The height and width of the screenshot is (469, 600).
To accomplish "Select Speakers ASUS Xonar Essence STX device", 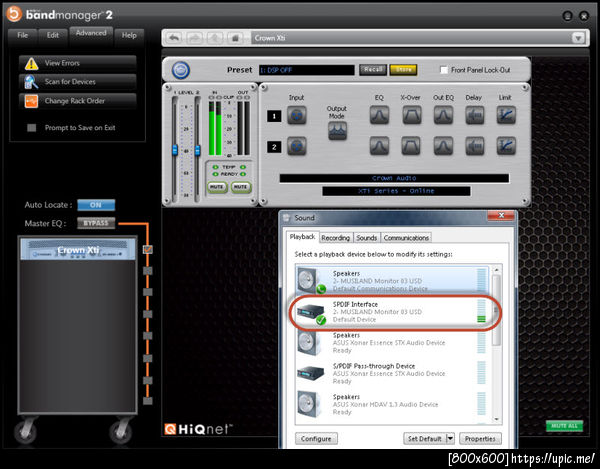I will pyautogui.click(x=391, y=343).
